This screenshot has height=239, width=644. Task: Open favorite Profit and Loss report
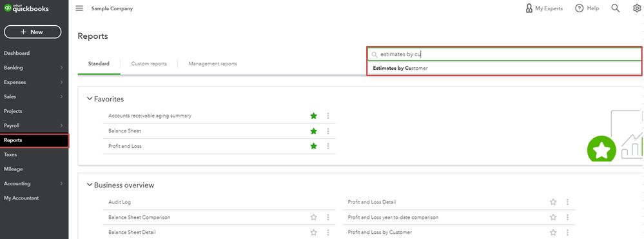point(125,146)
